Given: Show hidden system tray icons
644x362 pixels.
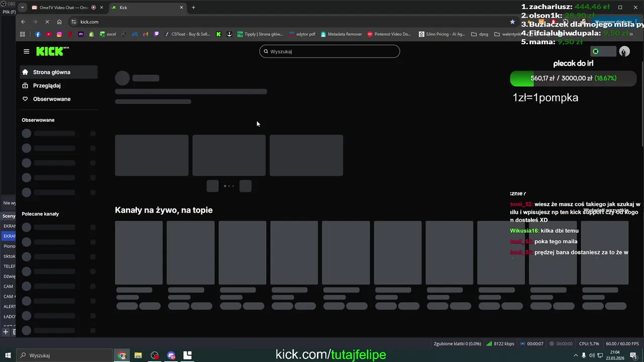Looking at the screenshot, I should 576,355.
